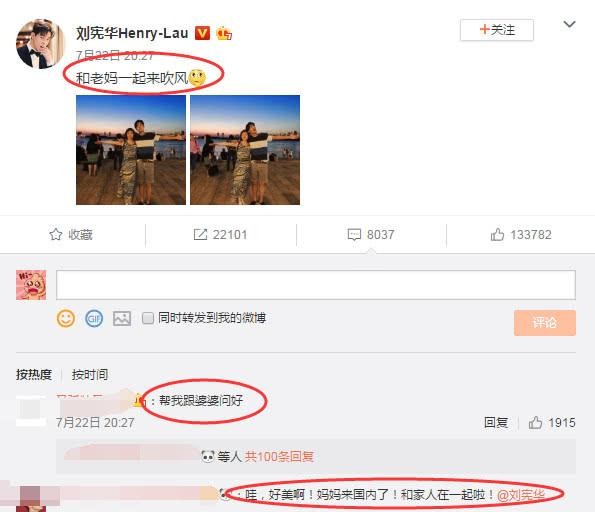595x512 pixels.
Task: Focus the comment text input box
Action: pyautogui.click(x=316, y=285)
